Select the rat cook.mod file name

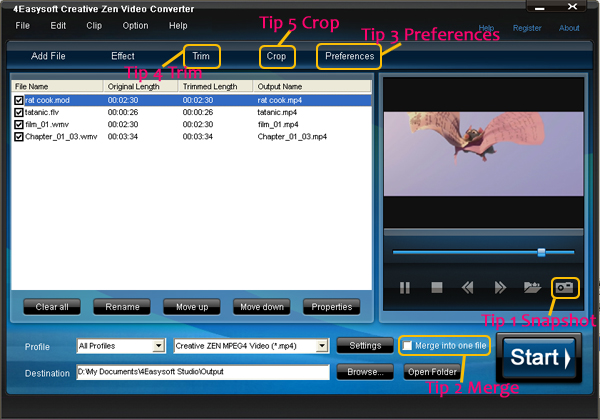click(47, 100)
